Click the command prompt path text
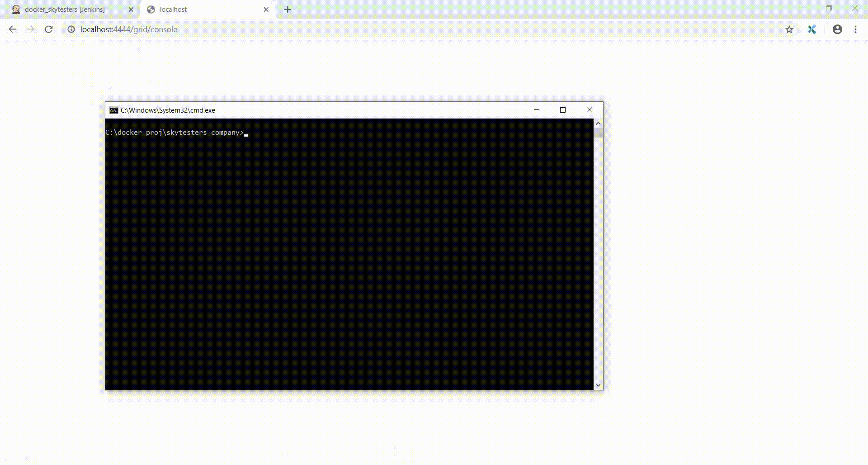 coord(175,133)
